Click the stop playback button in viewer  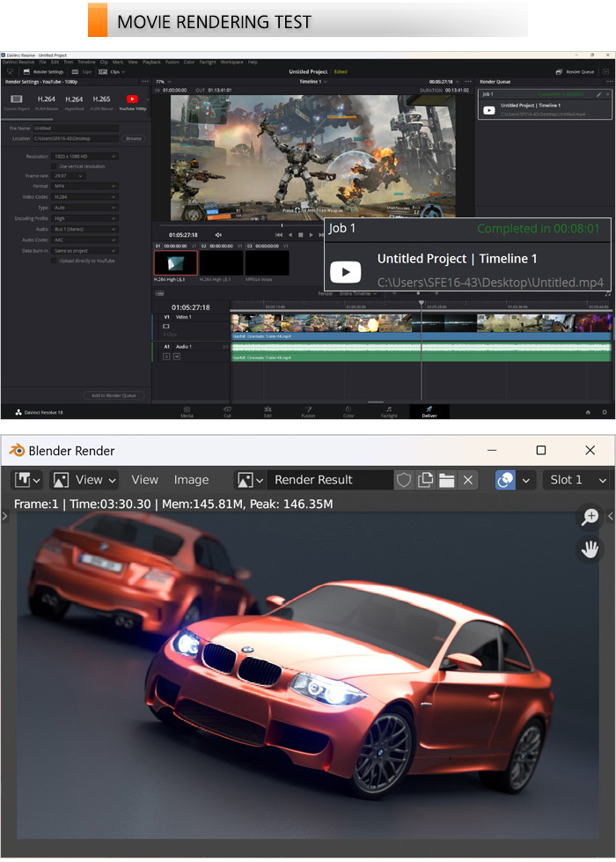301,235
